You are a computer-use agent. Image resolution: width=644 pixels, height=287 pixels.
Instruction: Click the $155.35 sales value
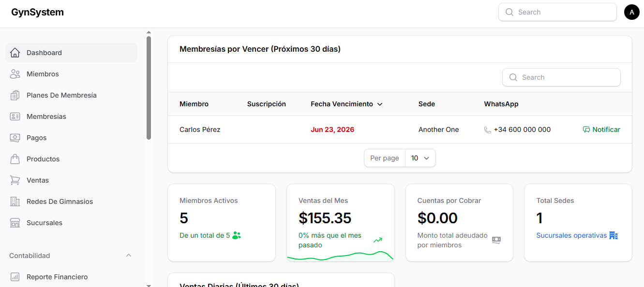pyautogui.click(x=325, y=218)
